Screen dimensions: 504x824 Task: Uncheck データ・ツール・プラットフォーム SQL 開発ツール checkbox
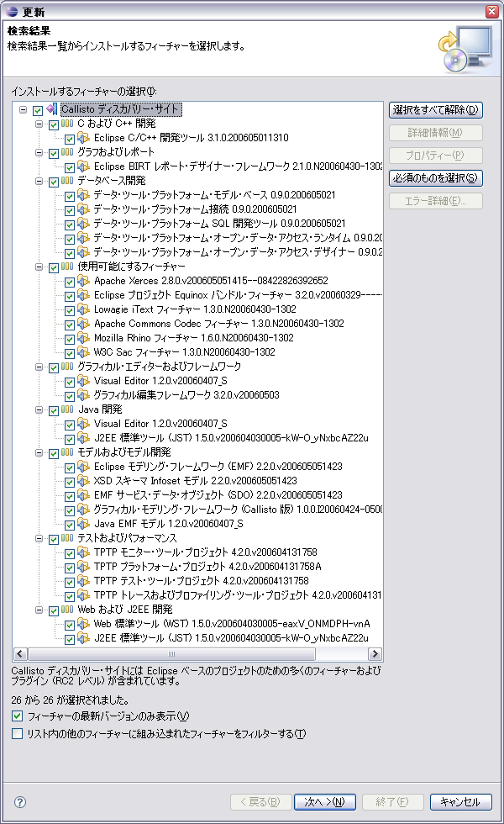pos(69,225)
